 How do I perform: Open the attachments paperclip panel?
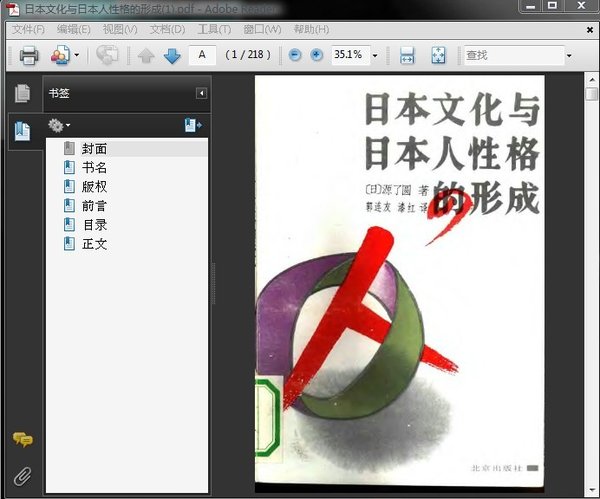tap(23, 476)
